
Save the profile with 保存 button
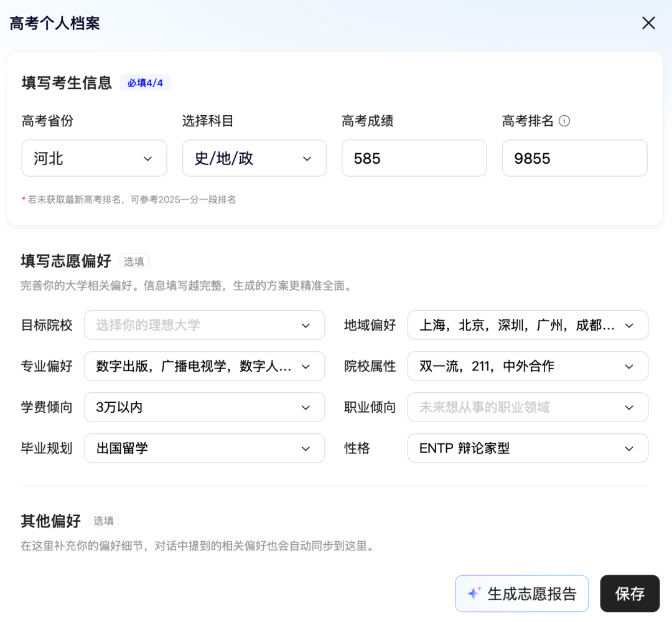coord(630,594)
